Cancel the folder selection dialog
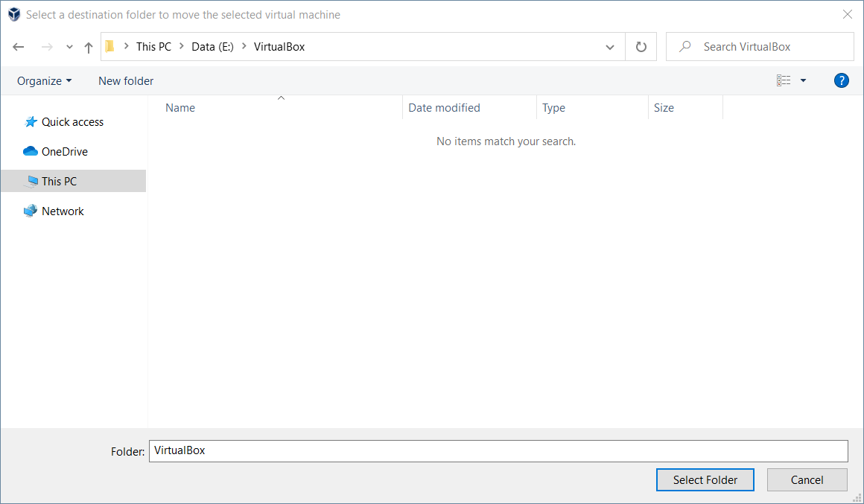The height and width of the screenshot is (504, 864). click(807, 480)
